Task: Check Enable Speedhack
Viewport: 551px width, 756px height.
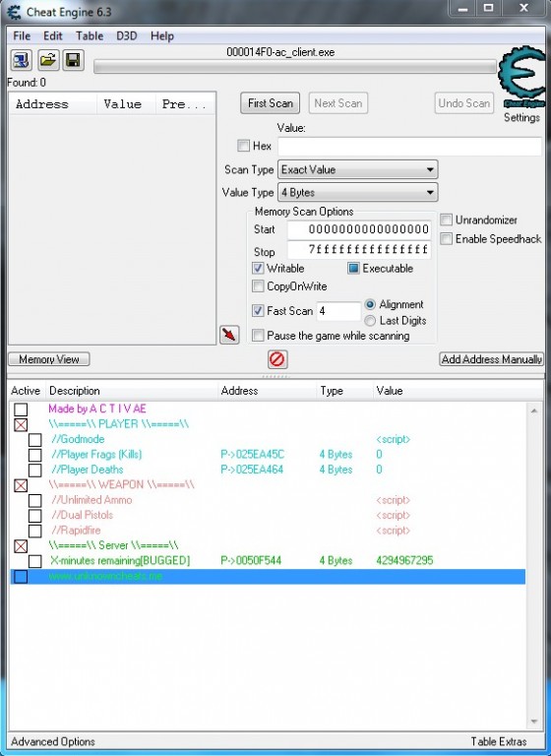Action: [447, 238]
